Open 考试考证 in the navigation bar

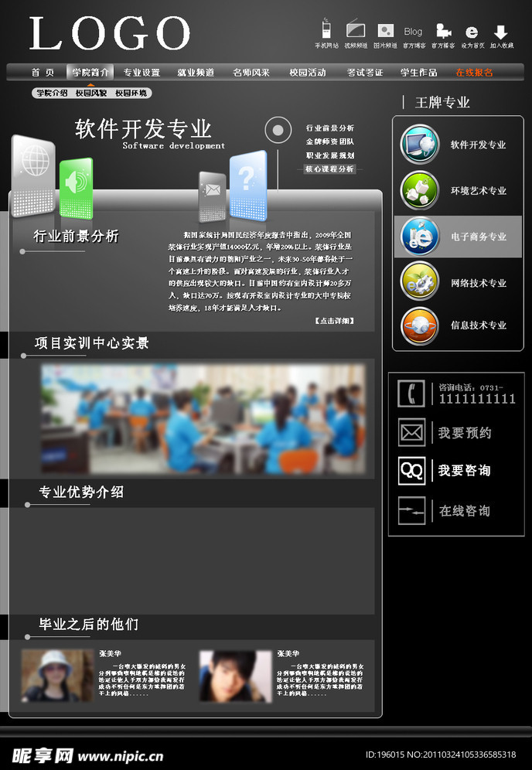364,72
